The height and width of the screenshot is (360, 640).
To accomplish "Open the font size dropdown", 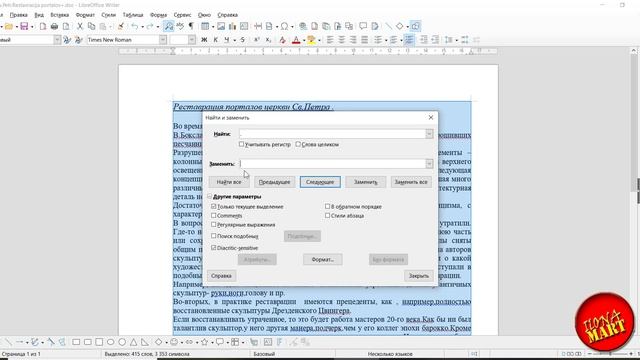I will [x=192, y=40].
